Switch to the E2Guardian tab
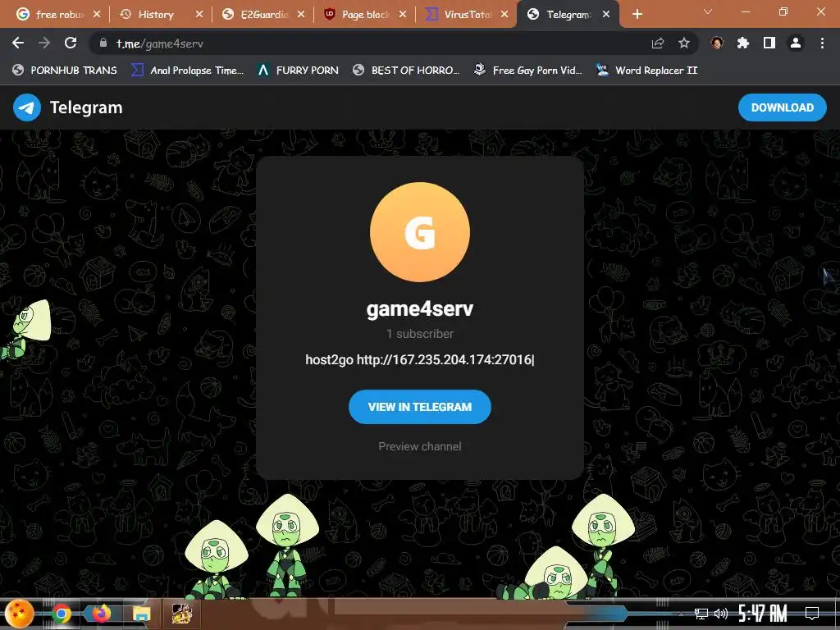840x630 pixels. 264,15
